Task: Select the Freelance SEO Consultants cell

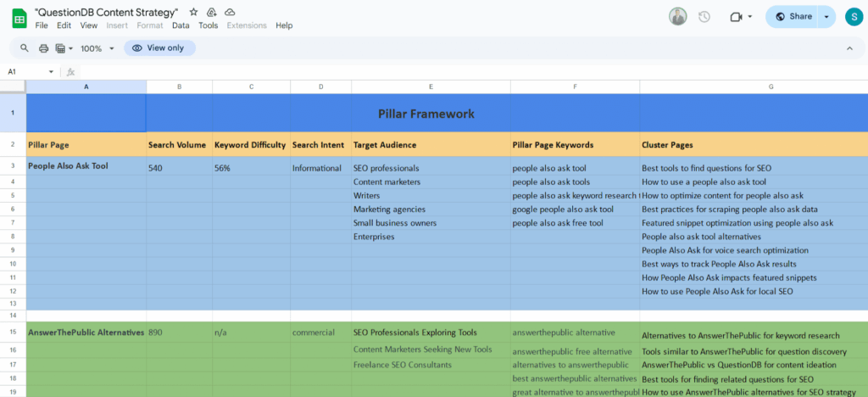Action: click(431, 365)
